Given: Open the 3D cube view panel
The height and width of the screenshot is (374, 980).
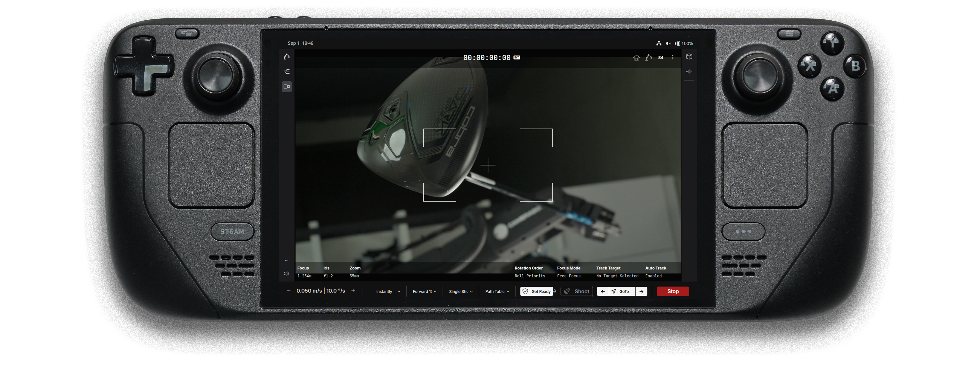Looking at the screenshot, I should (689, 57).
